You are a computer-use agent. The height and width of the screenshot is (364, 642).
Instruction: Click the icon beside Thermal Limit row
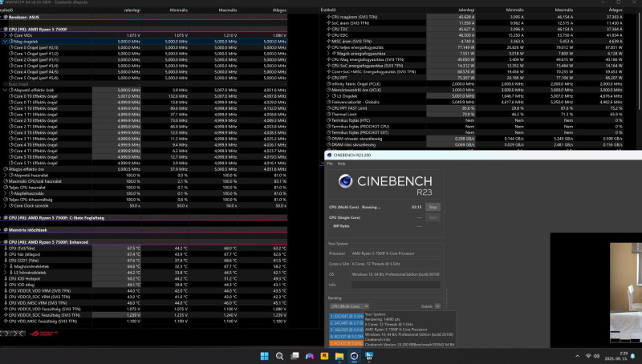328,114
